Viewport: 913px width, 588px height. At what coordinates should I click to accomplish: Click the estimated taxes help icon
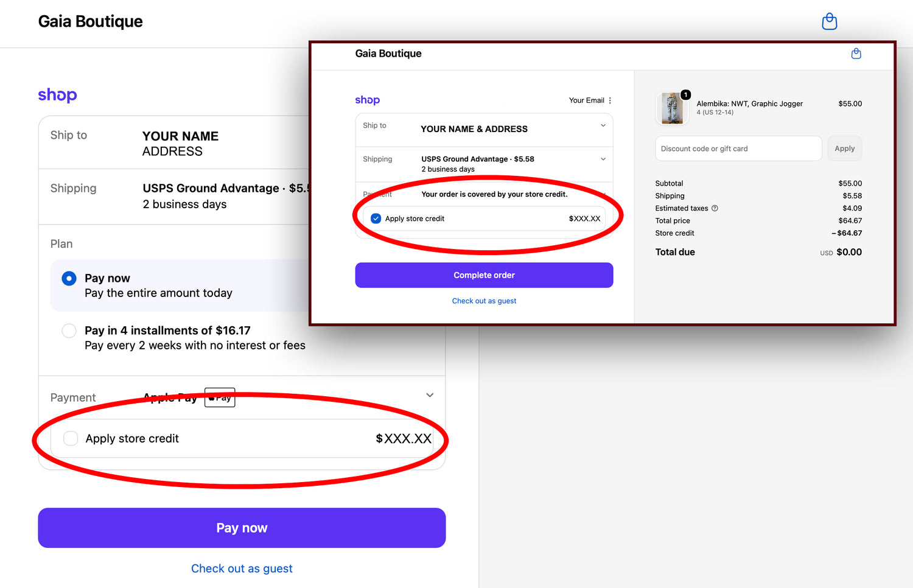point(715,208)
